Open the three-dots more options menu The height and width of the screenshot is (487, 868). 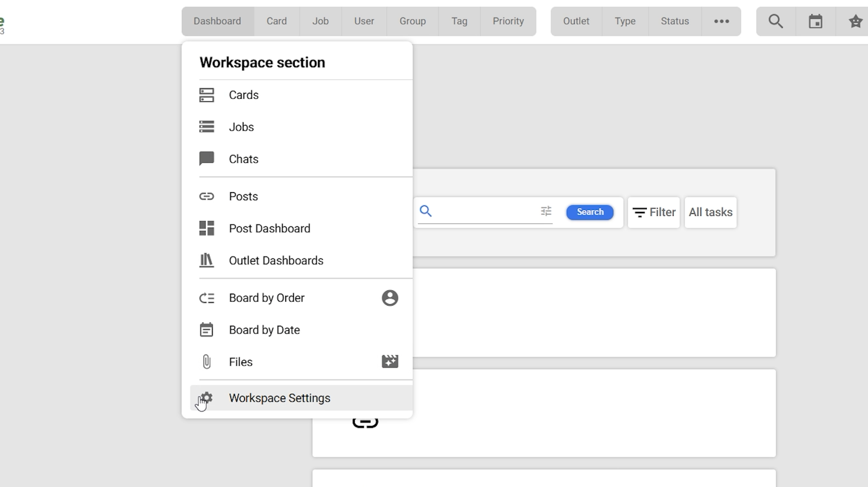point(721,21)
